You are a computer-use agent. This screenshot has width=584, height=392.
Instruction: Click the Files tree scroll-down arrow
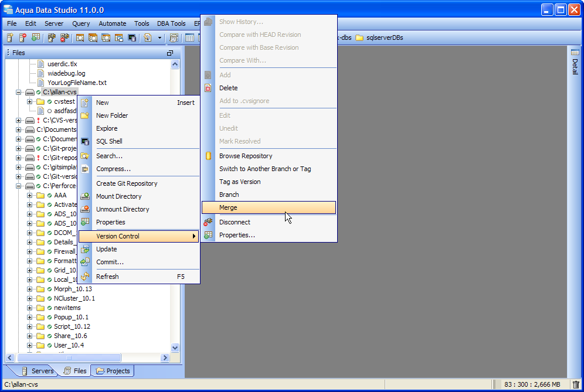[x=175, y=347]
